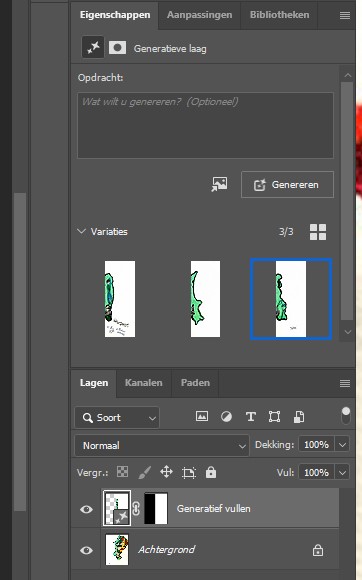Select the Generatief vullen layer thumbnail
The height and width of the screenshot is (580, 362).
(117, 508)
